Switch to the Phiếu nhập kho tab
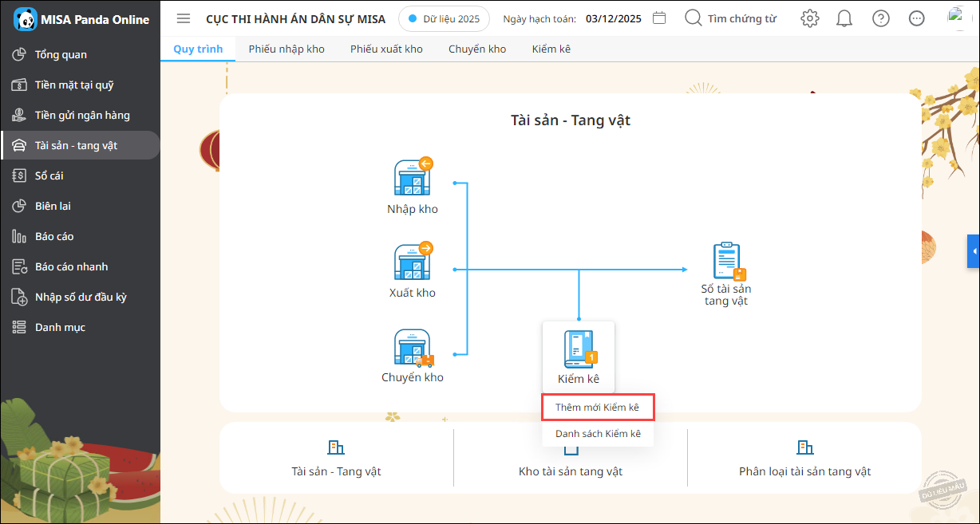 286,49
